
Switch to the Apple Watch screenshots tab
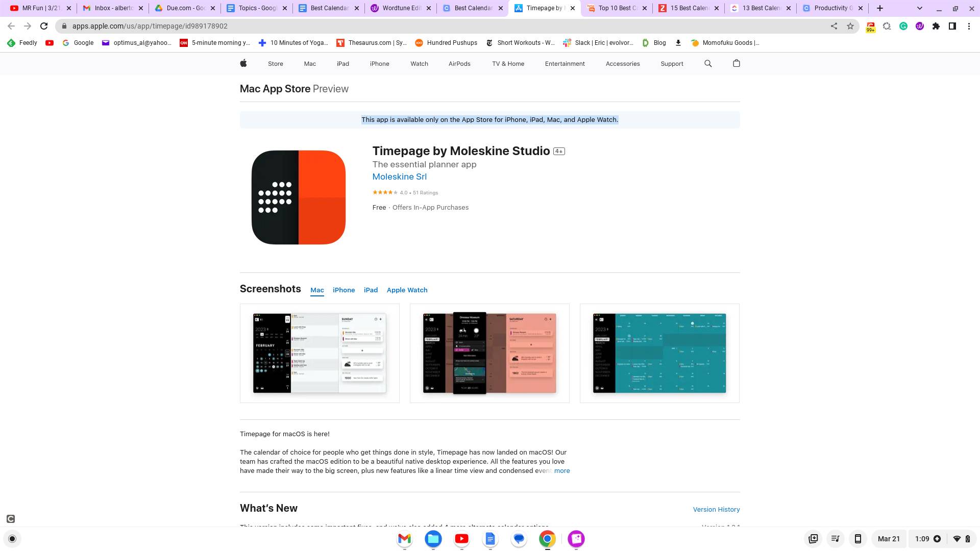(407, 290)
